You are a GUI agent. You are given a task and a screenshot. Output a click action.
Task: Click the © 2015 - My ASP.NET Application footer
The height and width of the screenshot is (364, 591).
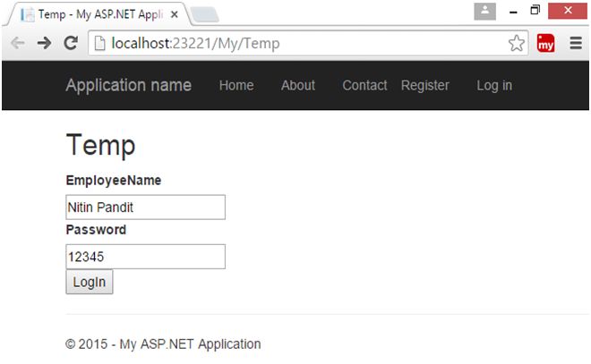click(x=163, y=344)
